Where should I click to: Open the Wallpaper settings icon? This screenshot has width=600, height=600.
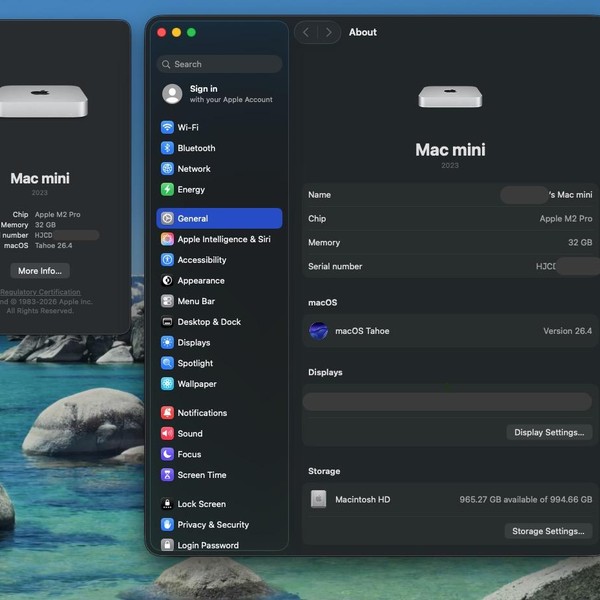(x=167, y=384)
